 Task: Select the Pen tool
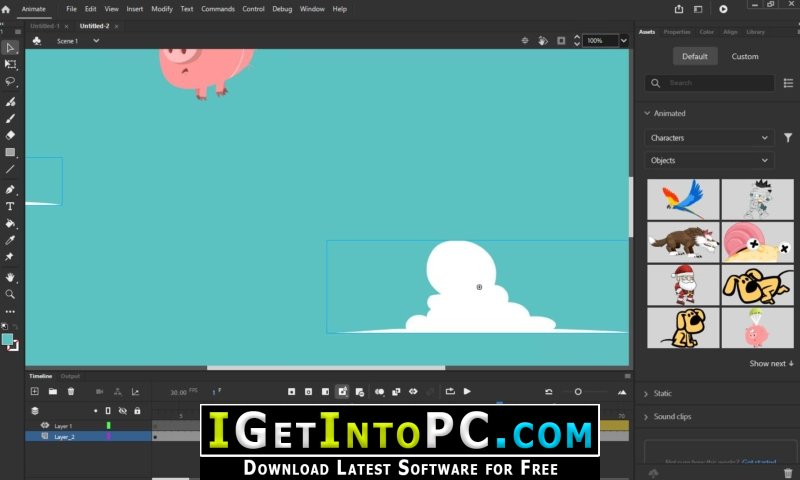10,189
